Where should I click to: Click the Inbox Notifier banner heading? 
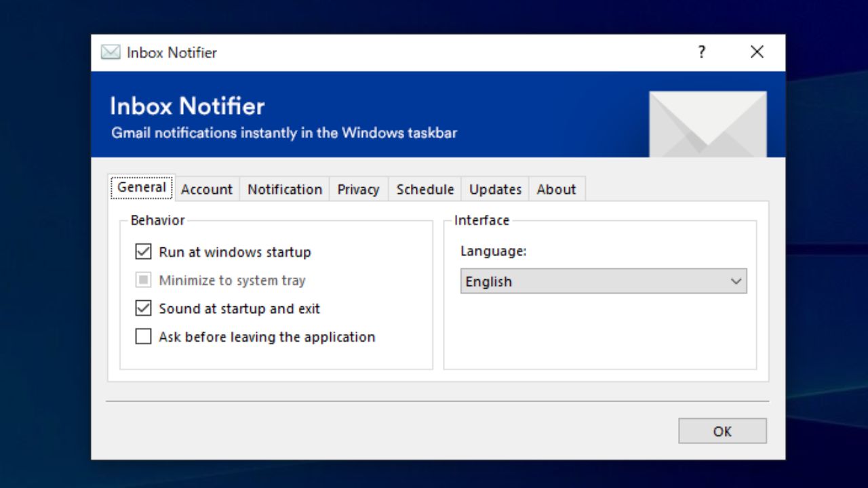[x=187, y=106]
